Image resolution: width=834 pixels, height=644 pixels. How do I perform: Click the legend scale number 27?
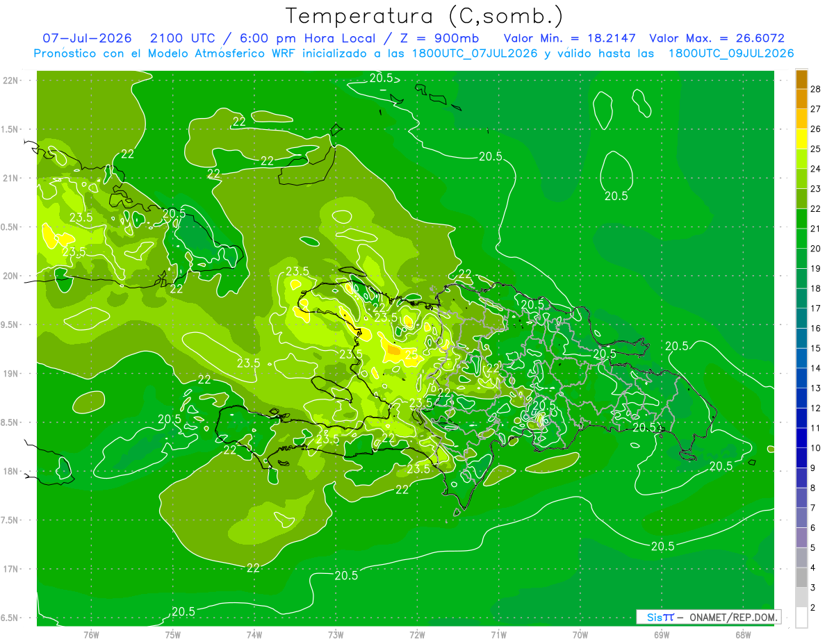816,109
